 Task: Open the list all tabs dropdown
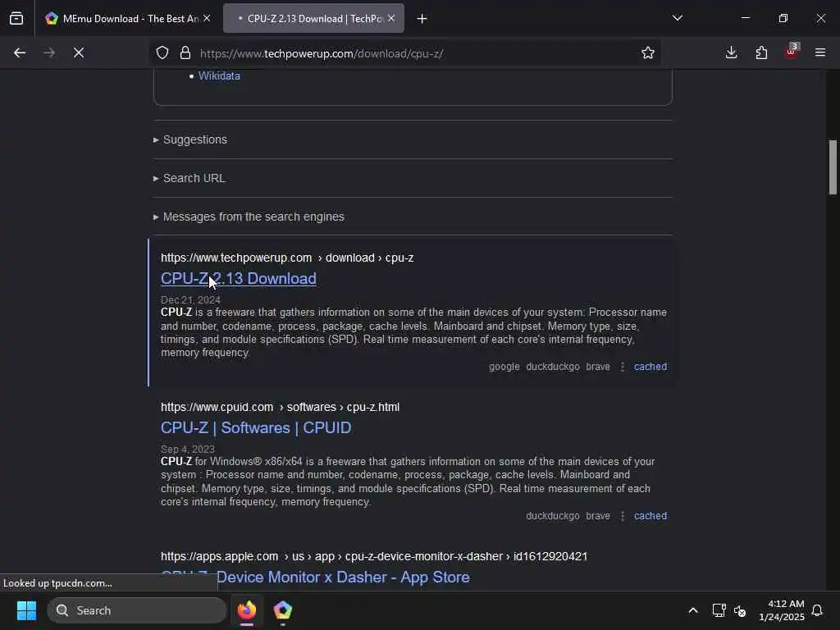(x=677, y=18)
